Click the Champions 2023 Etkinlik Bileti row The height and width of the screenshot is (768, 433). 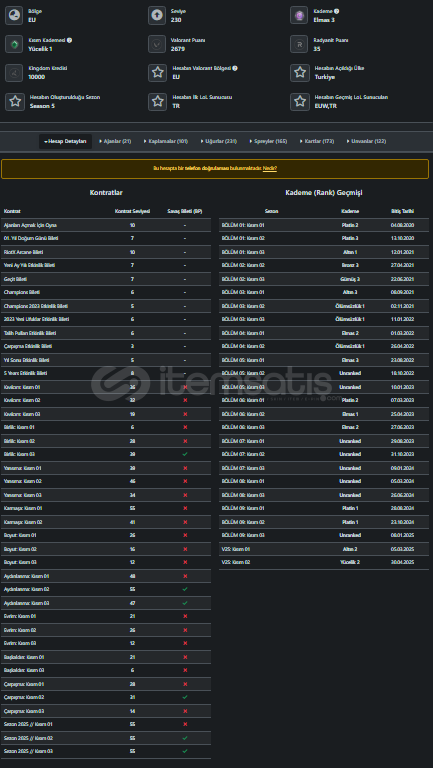tap(106, 306)
